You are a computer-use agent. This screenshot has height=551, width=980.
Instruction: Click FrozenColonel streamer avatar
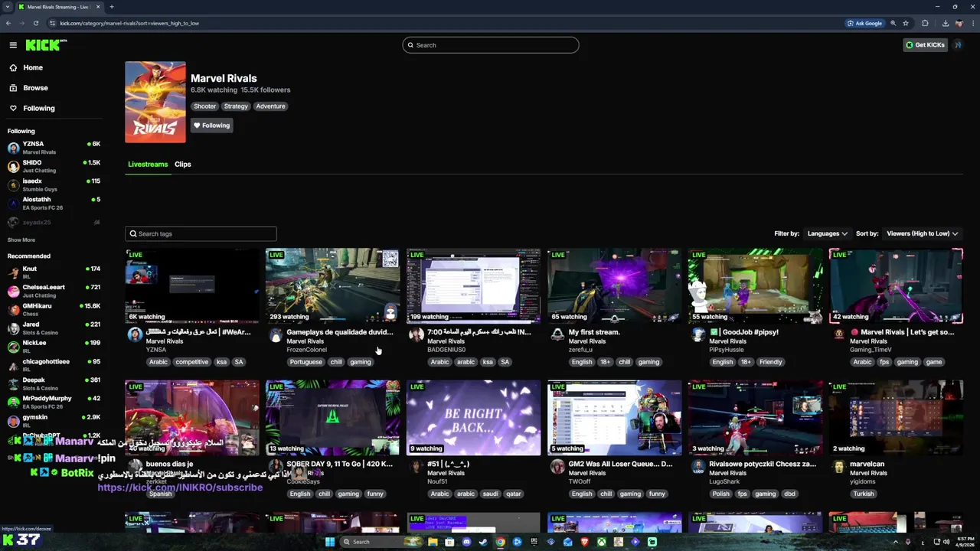coord(276,335)
